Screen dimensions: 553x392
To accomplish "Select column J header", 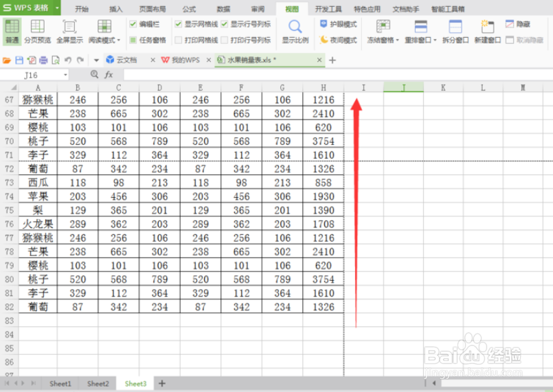I will (x=403, y=87).
